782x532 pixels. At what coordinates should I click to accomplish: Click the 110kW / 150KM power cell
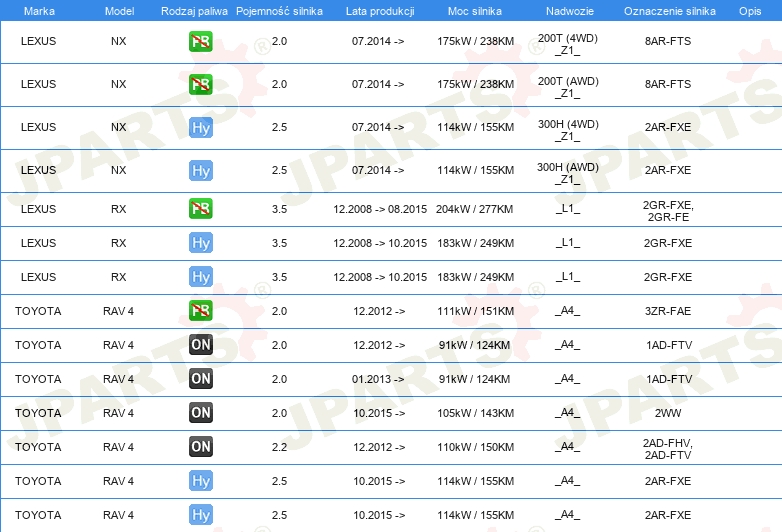click(476, 447)
